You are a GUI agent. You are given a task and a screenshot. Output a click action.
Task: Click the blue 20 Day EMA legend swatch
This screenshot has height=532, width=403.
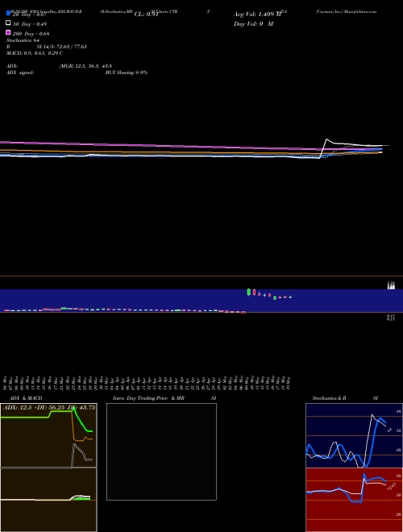(x=8, y=13)
